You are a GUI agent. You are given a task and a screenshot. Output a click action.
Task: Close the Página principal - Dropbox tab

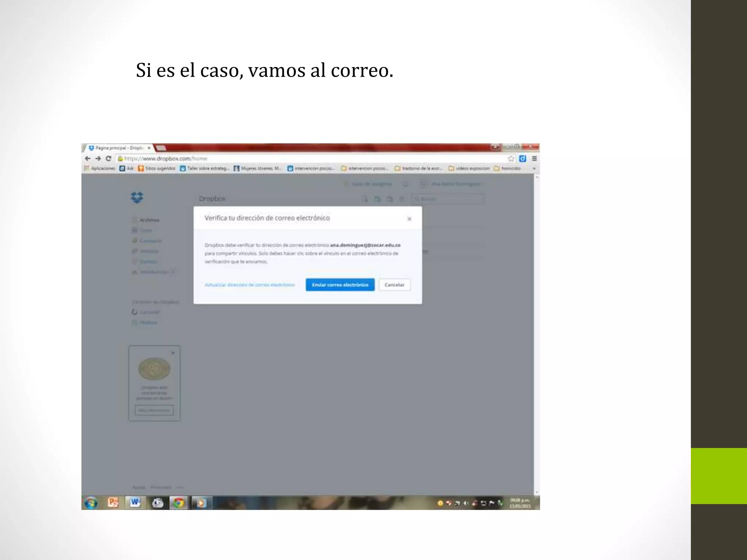[149, 148]
